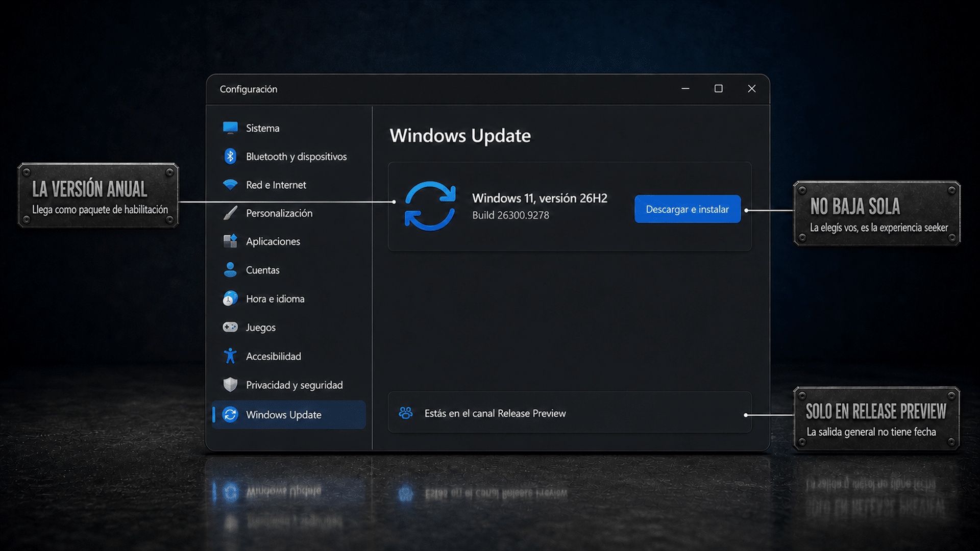Click the large blue update sync icon
Viewport: 980px width, 551px height.
pyautogui.click(x=430, y=206)
